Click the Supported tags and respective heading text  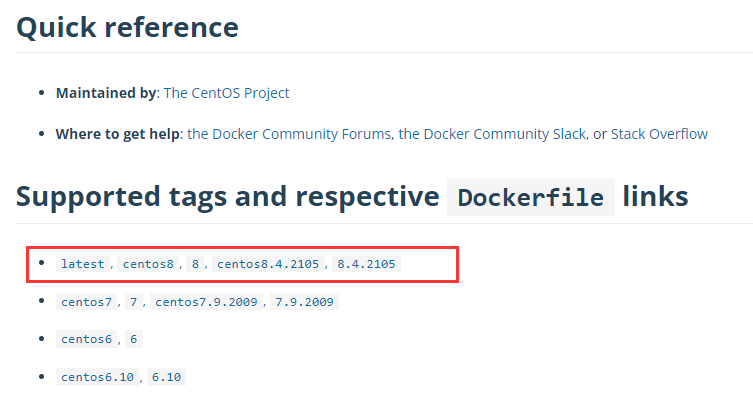click(x=228, y=197)
